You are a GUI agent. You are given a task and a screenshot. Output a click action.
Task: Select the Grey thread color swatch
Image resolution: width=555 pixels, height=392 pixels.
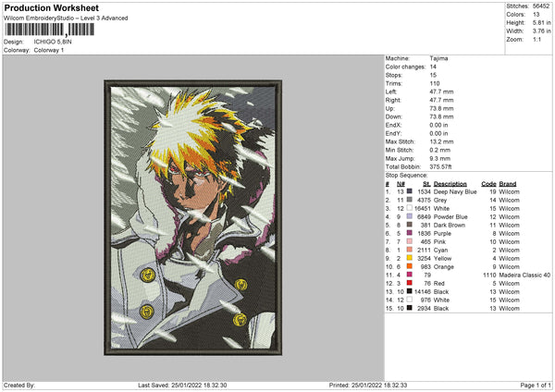point(409,200)
